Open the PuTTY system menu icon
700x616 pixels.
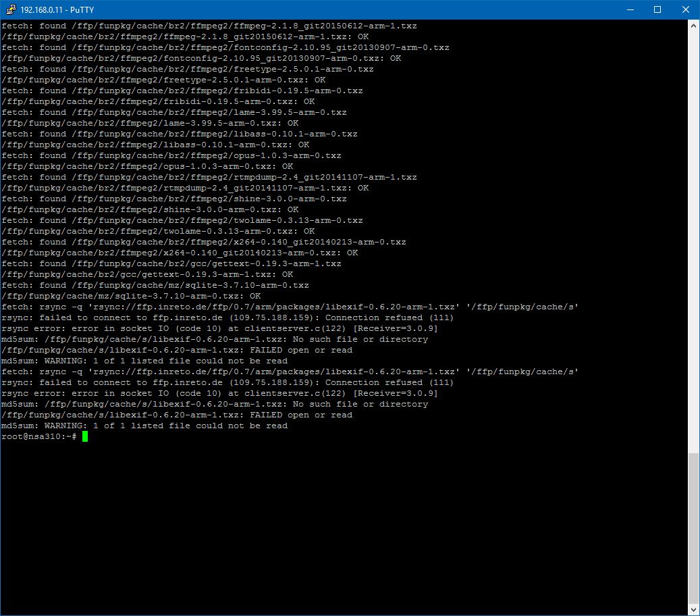11,9
